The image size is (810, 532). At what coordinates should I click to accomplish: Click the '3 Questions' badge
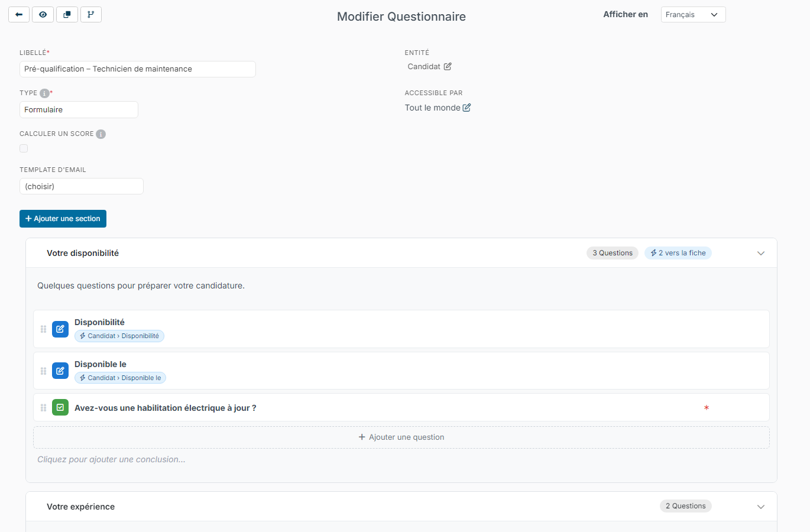tap(613, 253)
